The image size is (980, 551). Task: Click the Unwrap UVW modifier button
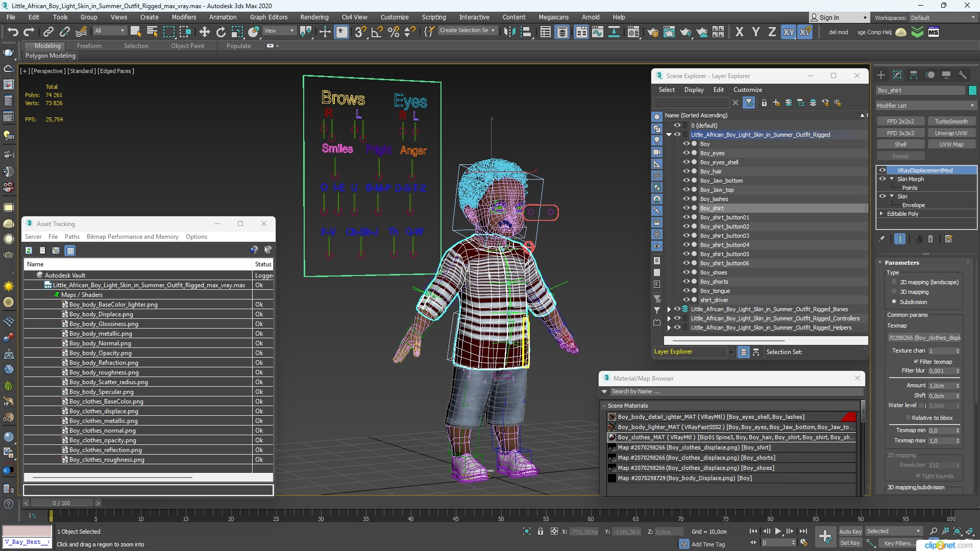[x=951, y=133]
